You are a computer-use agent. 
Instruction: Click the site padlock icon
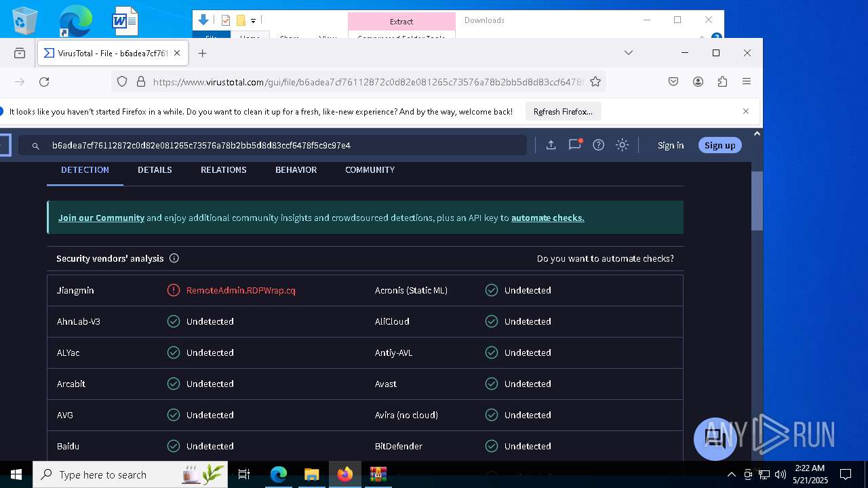[x=141, y=82]
